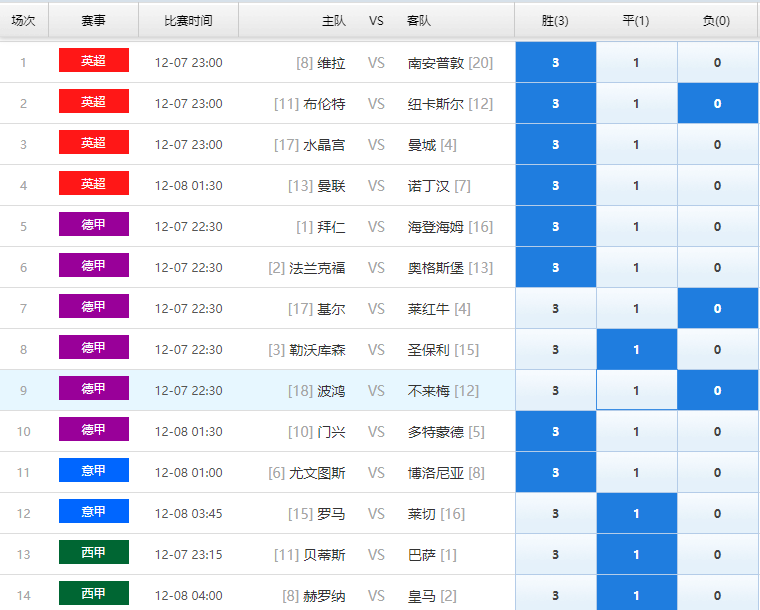Image resolution: width=760 pixels, height=610 pixels.
Task: Select draw (1) for 拜仁 vs 海登海姆
Action: click(636, 226)
